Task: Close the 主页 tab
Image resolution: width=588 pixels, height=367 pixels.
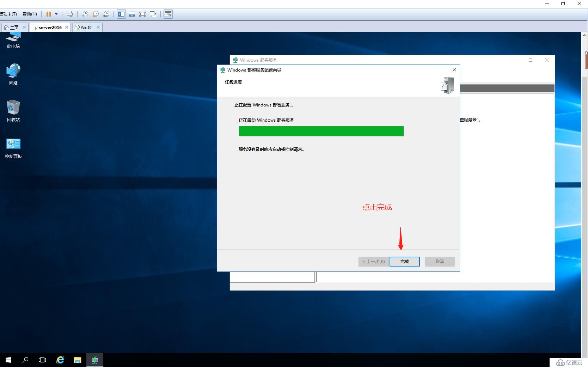Action: click(x=24, y=27)
